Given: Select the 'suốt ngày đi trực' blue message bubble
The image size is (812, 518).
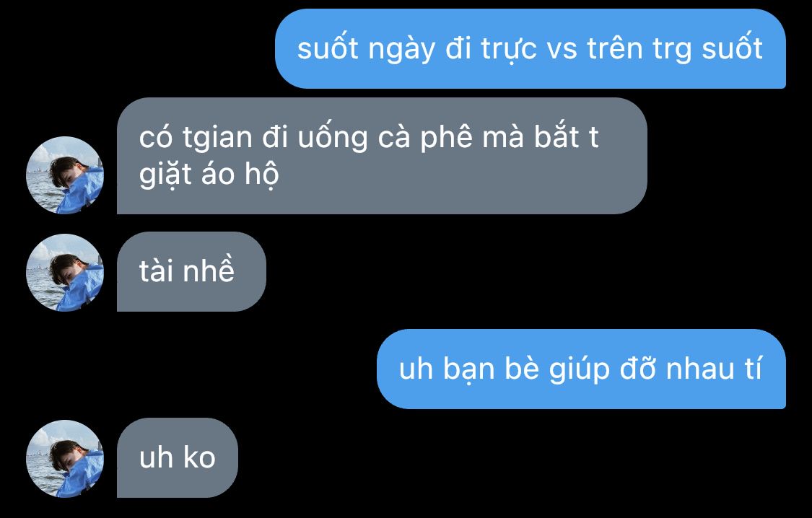Looking at the screenshot, I should [531, 48].
